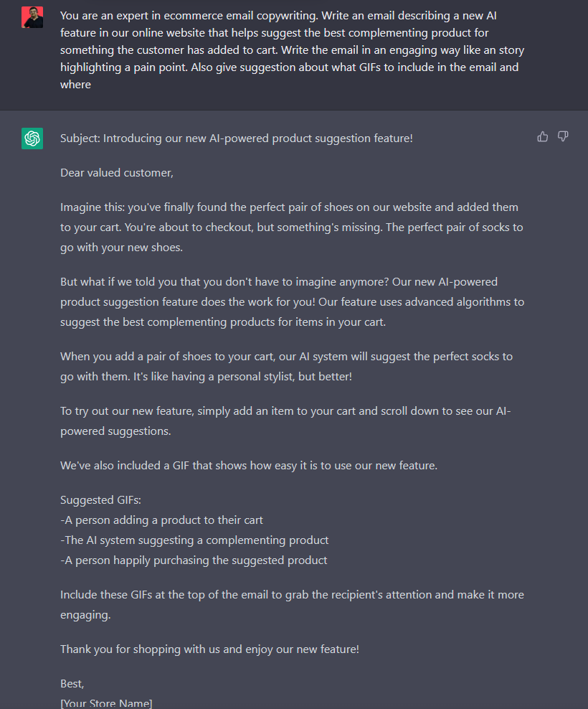588x709 pixels.
Task: Click the thumbs up feedback icon
Action: (543, 136)
